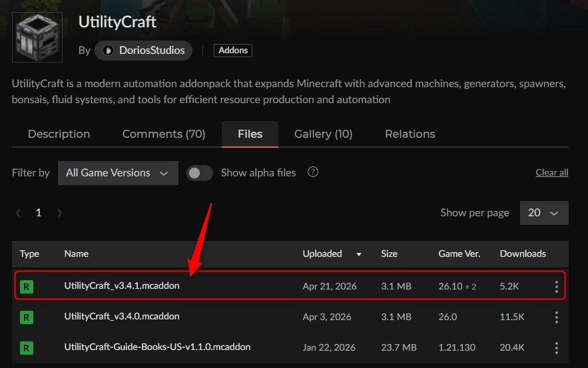This screenshot has height=368, width=588.
Task: Click the green R release badge for v3.4.1
Action: coord(27,287)
